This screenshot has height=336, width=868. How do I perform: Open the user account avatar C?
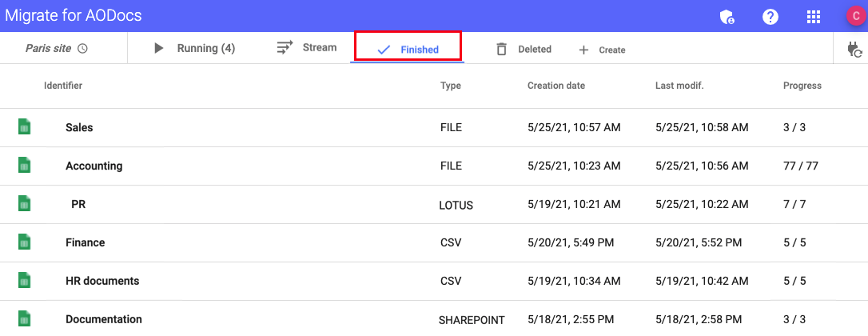tap(856, 15)
